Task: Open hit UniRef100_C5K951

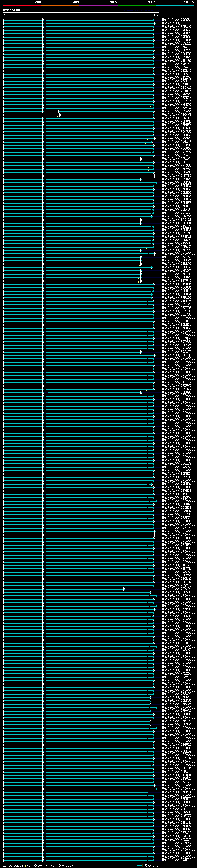Action: pos(177,724)
